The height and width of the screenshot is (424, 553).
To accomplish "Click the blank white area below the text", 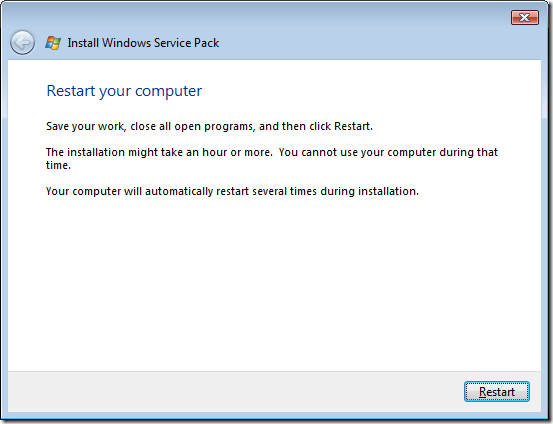I will (274, 282).
